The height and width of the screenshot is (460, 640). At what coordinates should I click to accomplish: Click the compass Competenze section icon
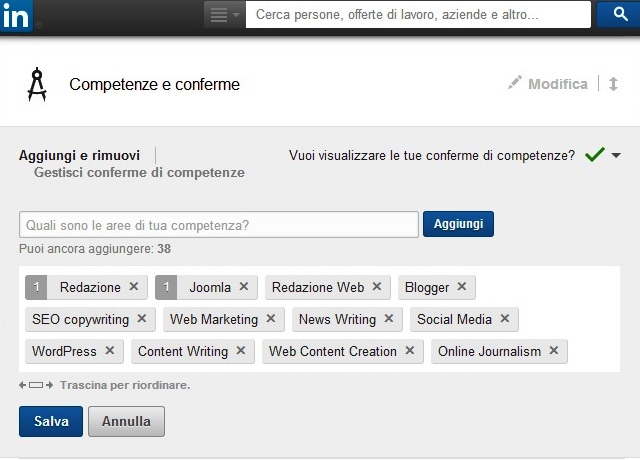(37, 84)
